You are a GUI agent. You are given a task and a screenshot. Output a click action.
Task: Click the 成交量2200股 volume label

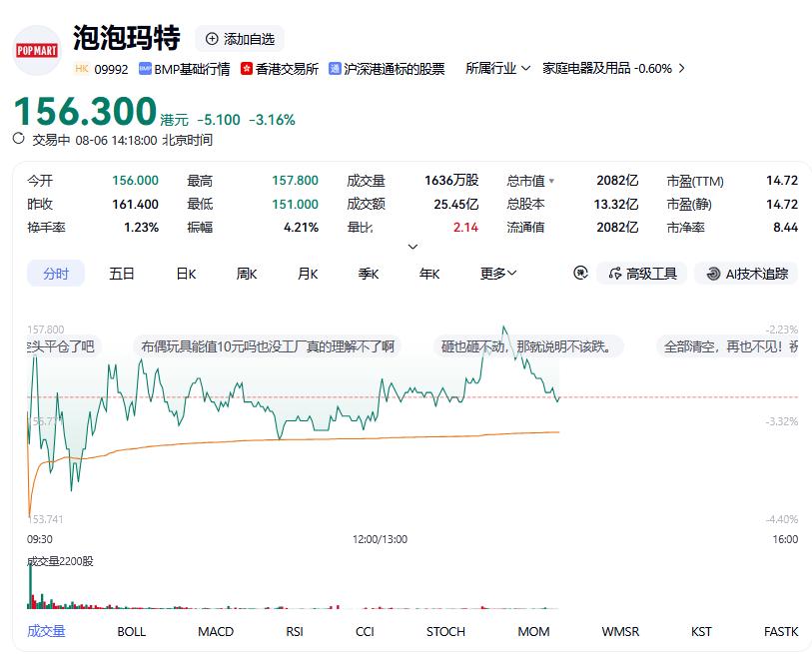[60, 561]
